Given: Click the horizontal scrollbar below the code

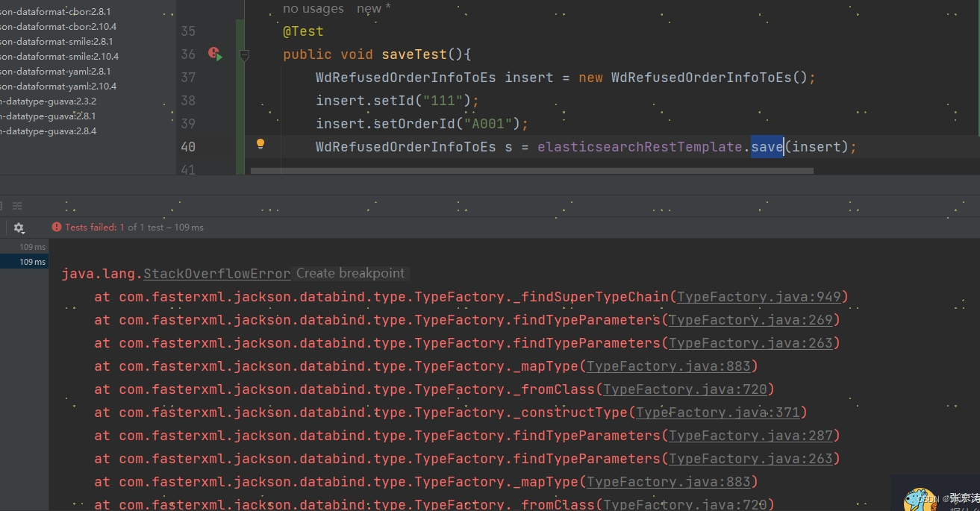Looking at the screenshot, I should tap(530, 171).
